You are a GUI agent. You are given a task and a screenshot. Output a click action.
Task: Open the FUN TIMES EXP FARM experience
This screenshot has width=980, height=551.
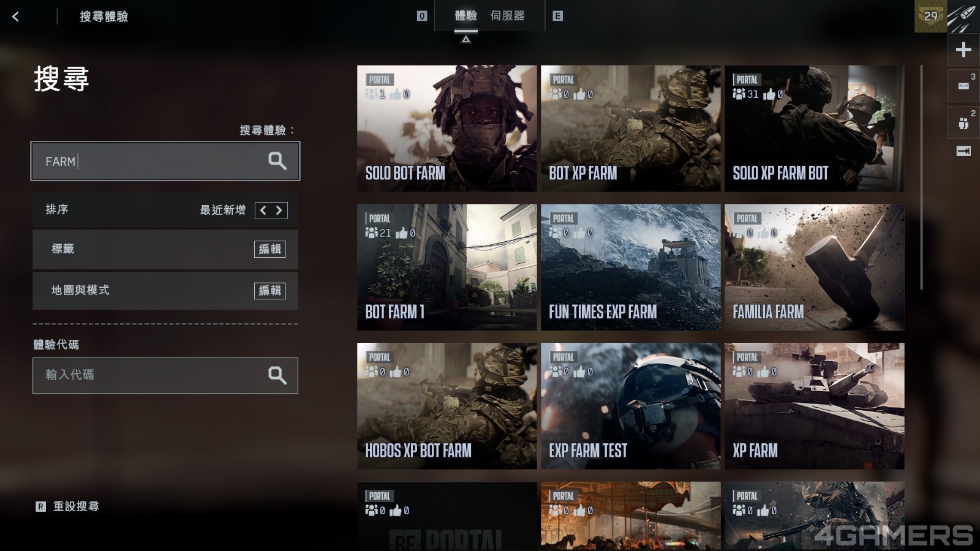point(630,268)
